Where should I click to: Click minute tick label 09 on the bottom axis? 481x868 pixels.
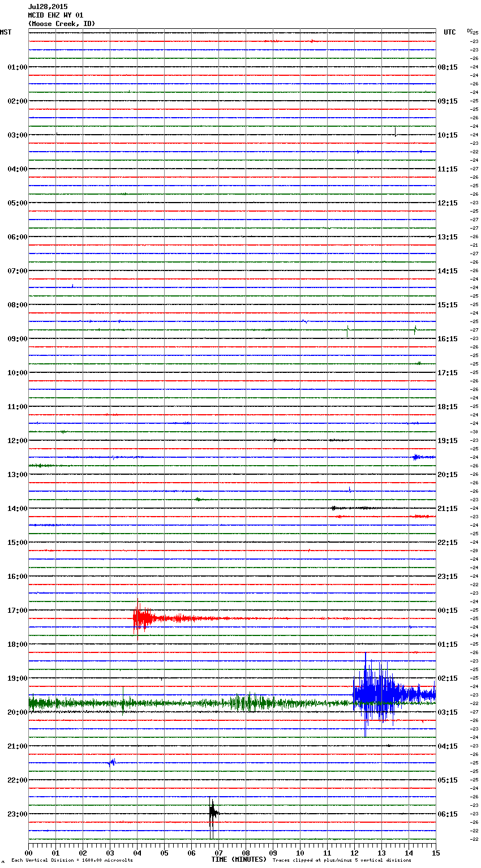273,853
